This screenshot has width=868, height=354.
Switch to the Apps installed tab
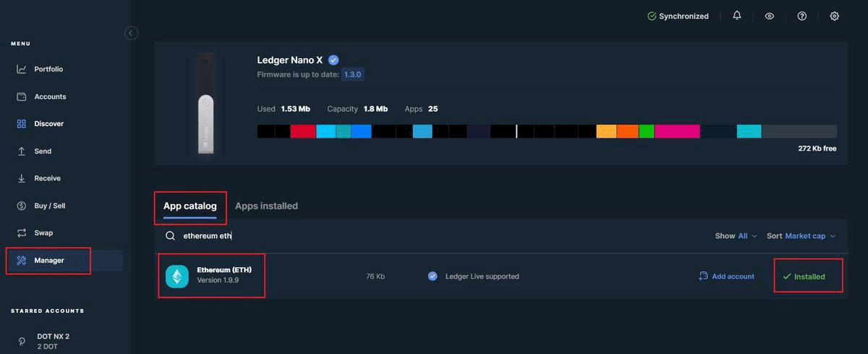pos(266,206)
